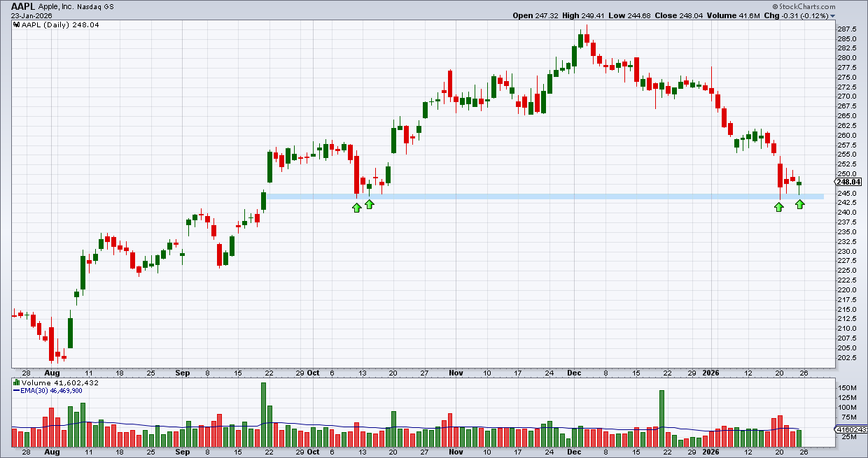Click the 280.0 price axis label
The image size is (868, 458).
coord(846,57)
